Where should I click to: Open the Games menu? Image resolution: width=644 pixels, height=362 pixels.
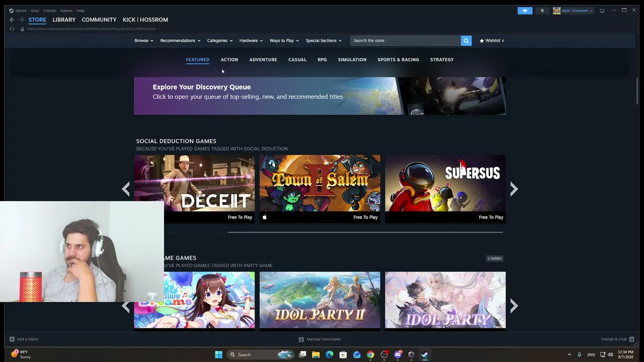66,11
